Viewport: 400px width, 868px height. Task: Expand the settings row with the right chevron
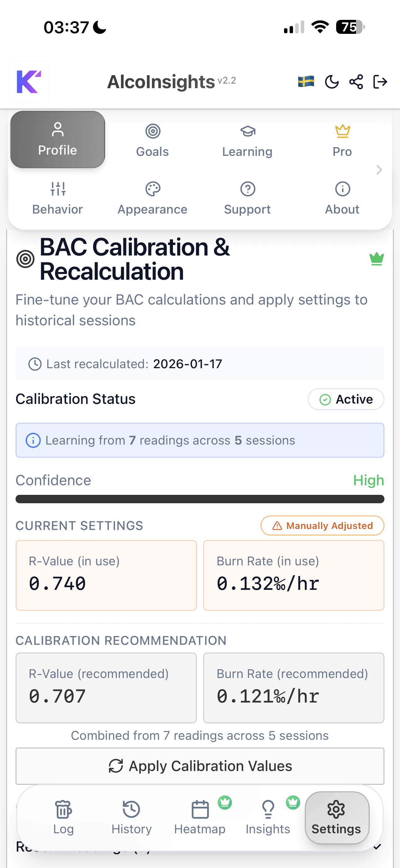tap(379, 170)
